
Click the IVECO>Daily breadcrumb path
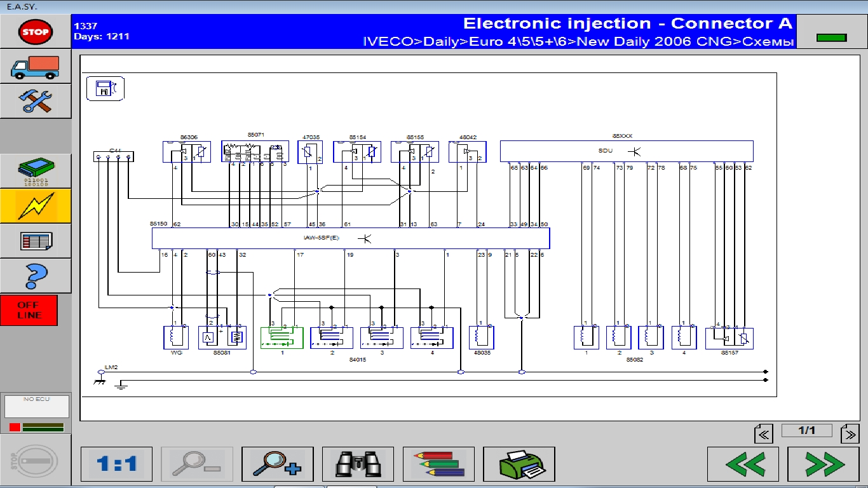[x=579, y=41]
